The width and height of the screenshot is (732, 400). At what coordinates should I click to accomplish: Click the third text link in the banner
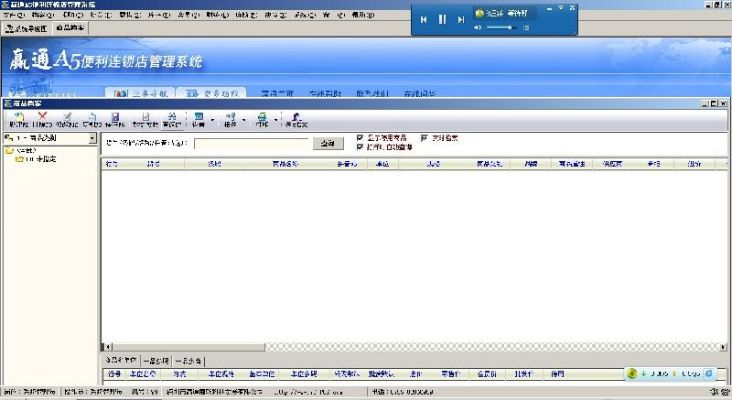373,93
